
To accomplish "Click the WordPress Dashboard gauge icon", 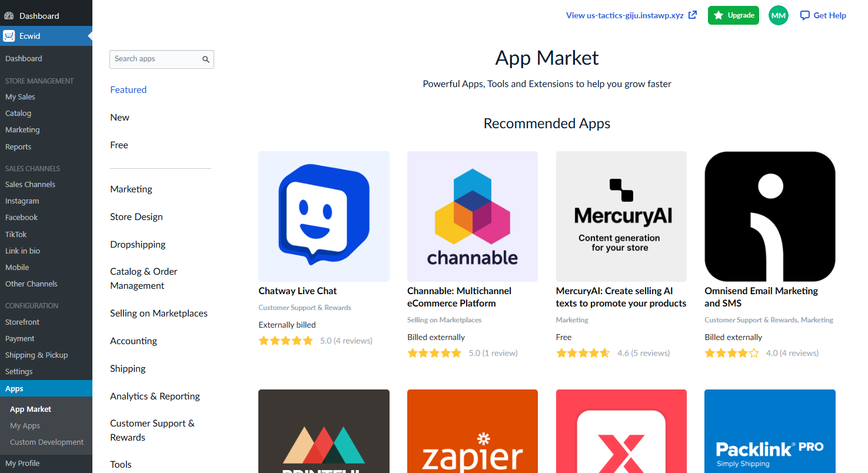I will pyautogui.click(x=9, y=16).
